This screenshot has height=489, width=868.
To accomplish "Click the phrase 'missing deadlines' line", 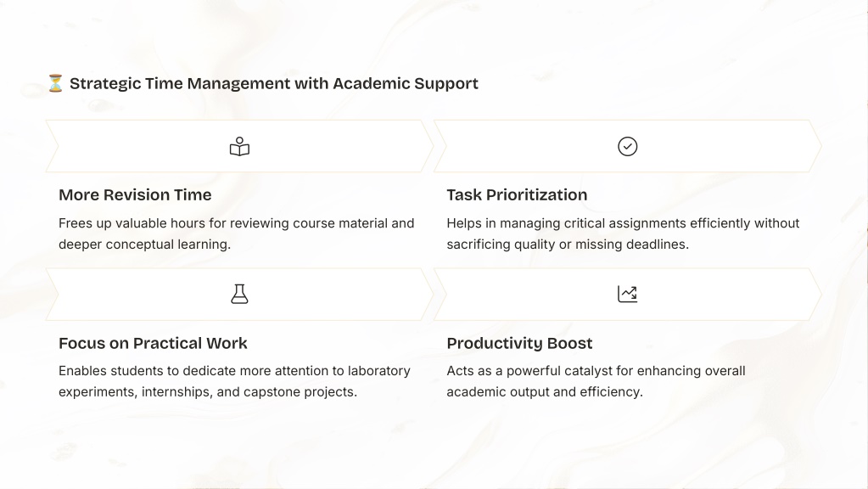I will pos(568,244).
